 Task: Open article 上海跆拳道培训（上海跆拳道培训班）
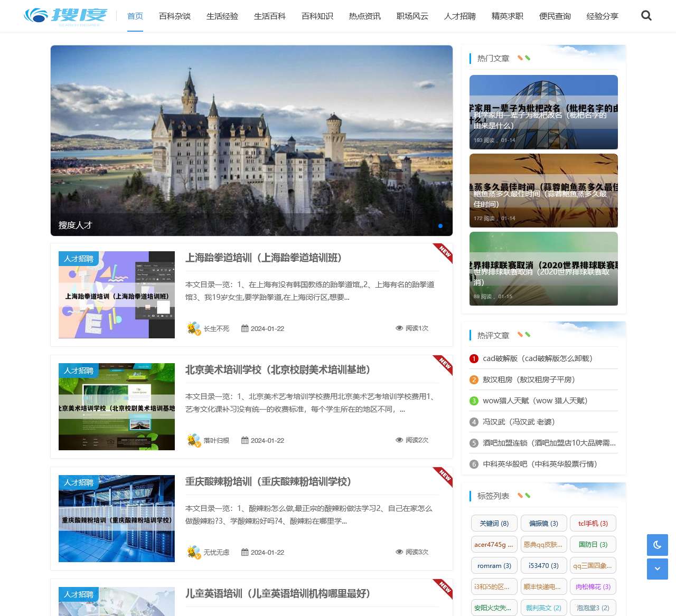coord(264,258)
